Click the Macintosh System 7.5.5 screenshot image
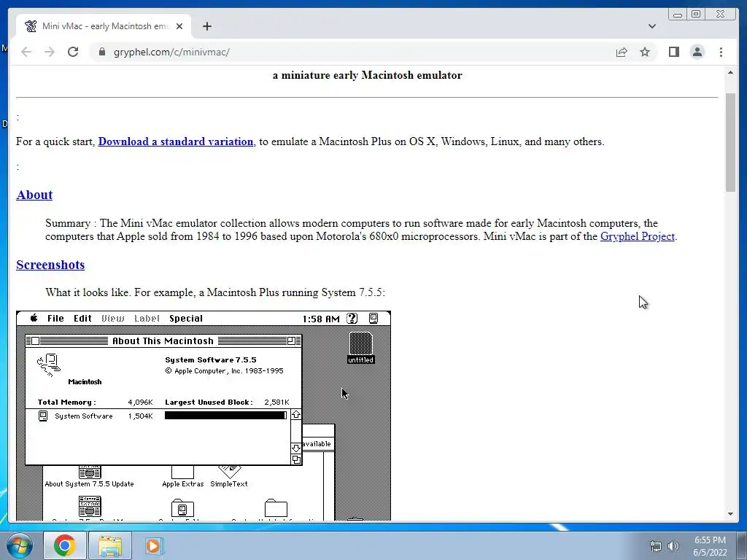The width and height of the screenshot is (747, 560). pos(204,415)
